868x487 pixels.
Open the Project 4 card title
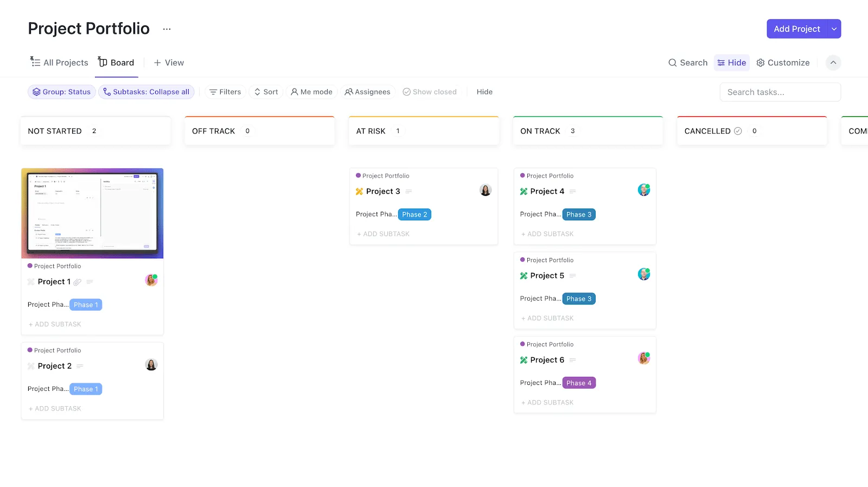pos(547,191)
